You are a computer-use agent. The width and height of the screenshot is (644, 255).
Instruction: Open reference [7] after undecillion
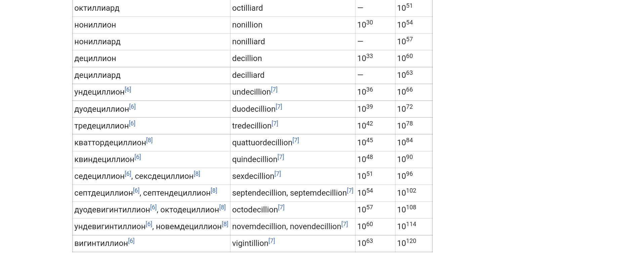274,90
